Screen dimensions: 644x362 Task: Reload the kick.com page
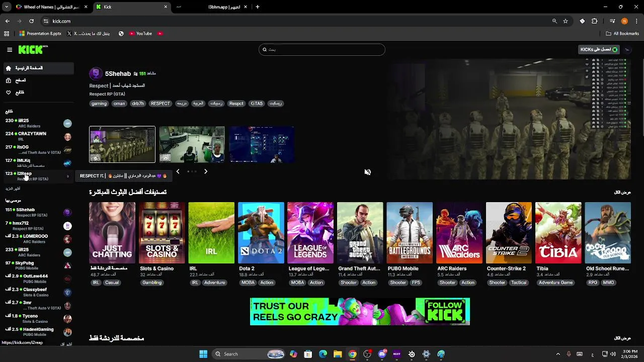31,21
